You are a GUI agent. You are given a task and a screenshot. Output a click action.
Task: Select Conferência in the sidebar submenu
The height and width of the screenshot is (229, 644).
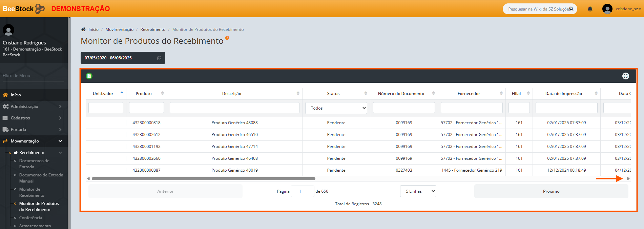point(30,218)
